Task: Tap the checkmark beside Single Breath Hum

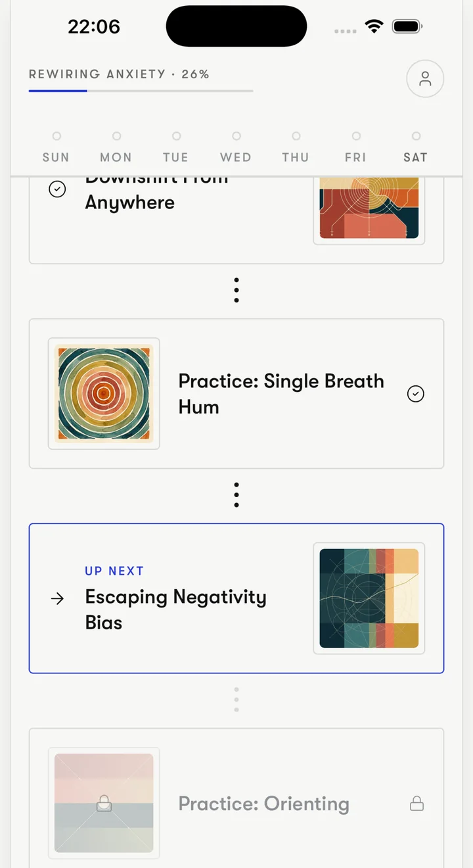Action: (x=416, y=394)
